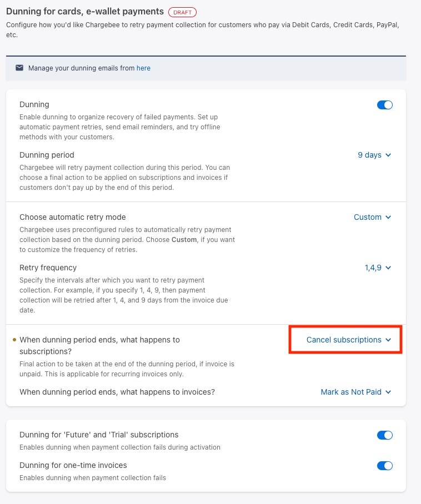The image size is (421, 504).
Task: Open the Dunning period 9 days dropdown
Action: pos(374,155)
